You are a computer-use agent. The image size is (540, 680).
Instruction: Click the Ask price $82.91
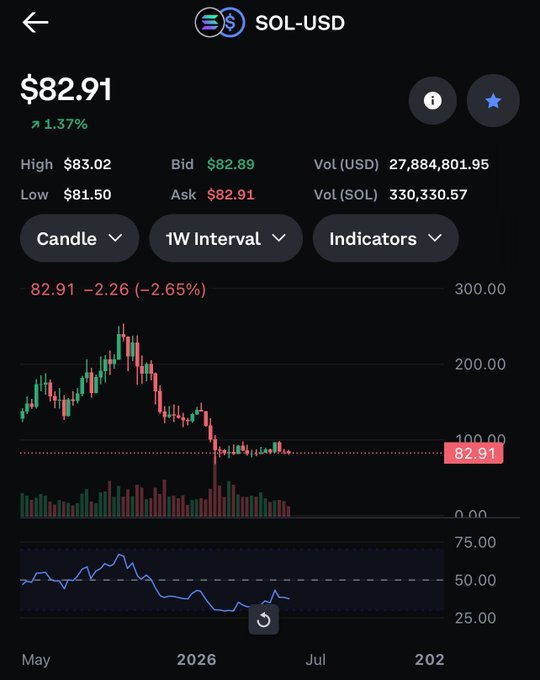[x=231, y=195]
